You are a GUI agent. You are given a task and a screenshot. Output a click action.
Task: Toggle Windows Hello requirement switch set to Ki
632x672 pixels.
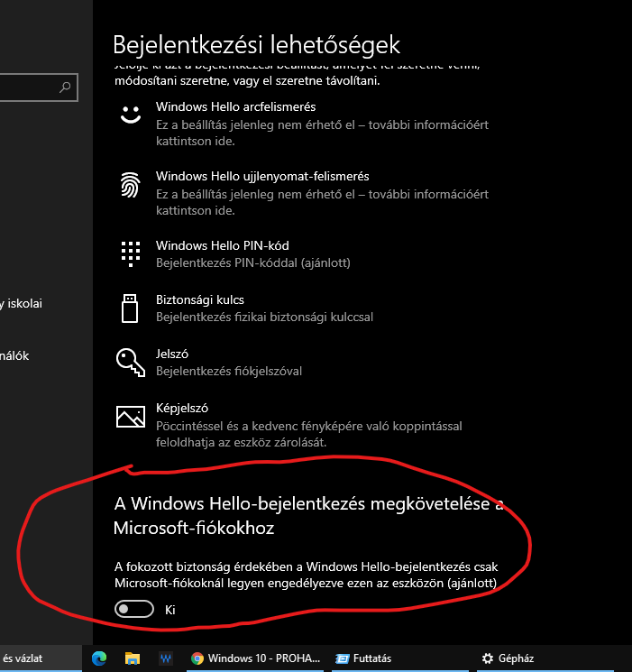134,609
